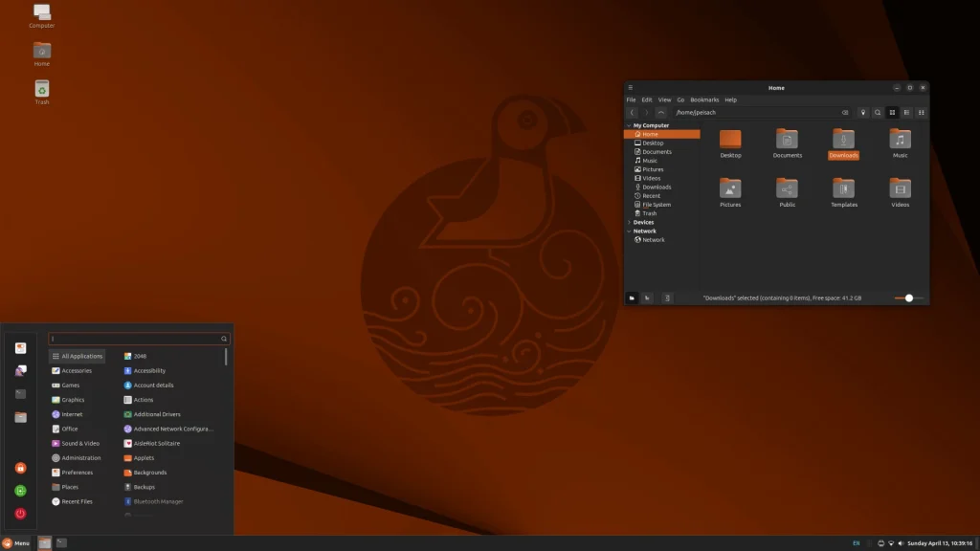
Task: Switch to list view in the file manager toolbar
Action: (906, 112)
